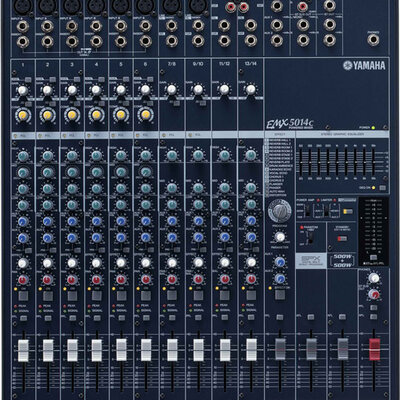Click the 16k graphic equalizer slider

[x=373, y=162]
